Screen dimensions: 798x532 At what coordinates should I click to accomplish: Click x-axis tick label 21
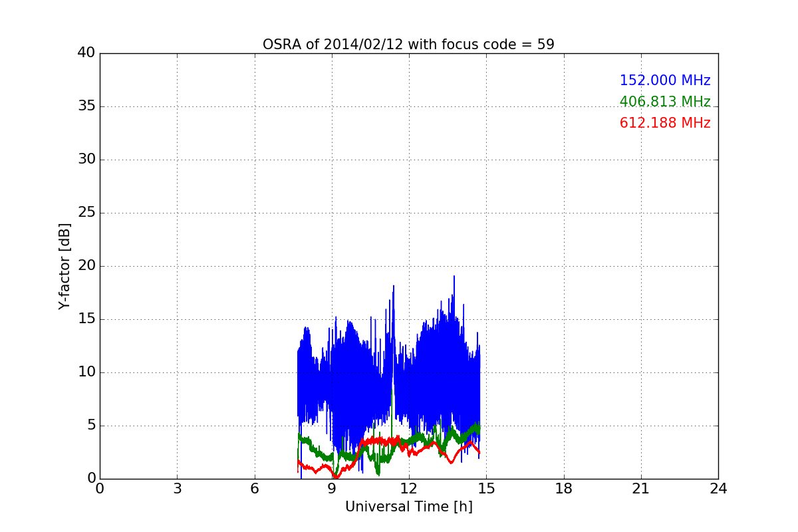click(x=641, y=489)
